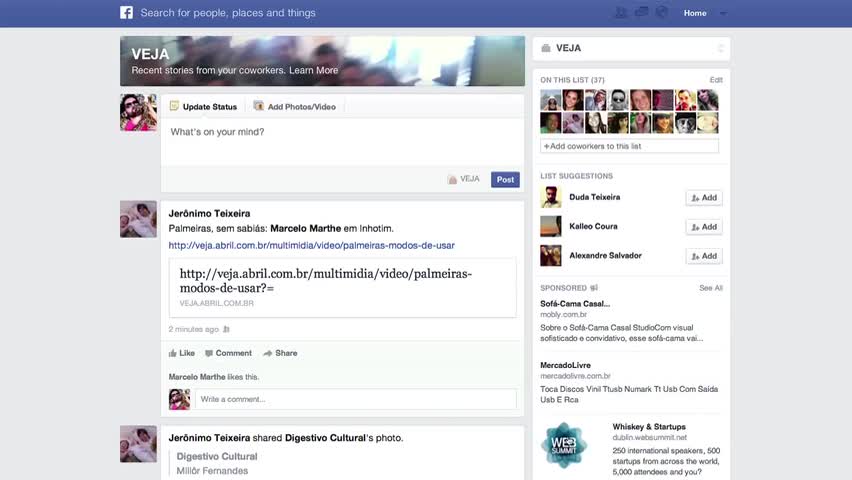The height and width of the screenshot is (480, 852).
Task: Click the Write a comment field
Action: pyautogui.click(x=356, y=399)
